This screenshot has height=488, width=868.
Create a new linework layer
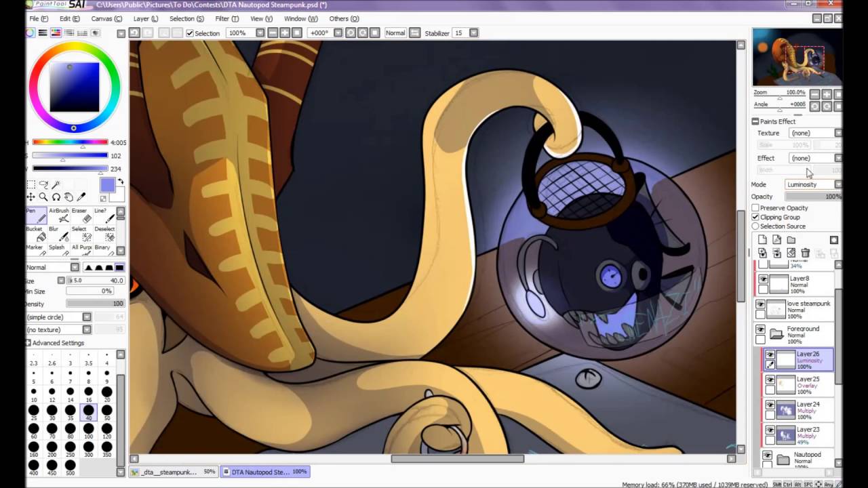[776, 240]
